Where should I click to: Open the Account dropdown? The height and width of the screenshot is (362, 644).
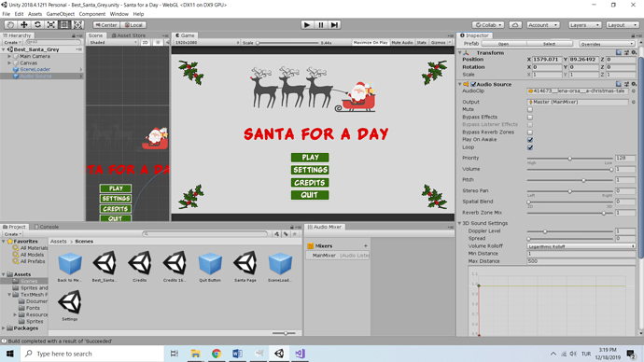tap(543, 25)
